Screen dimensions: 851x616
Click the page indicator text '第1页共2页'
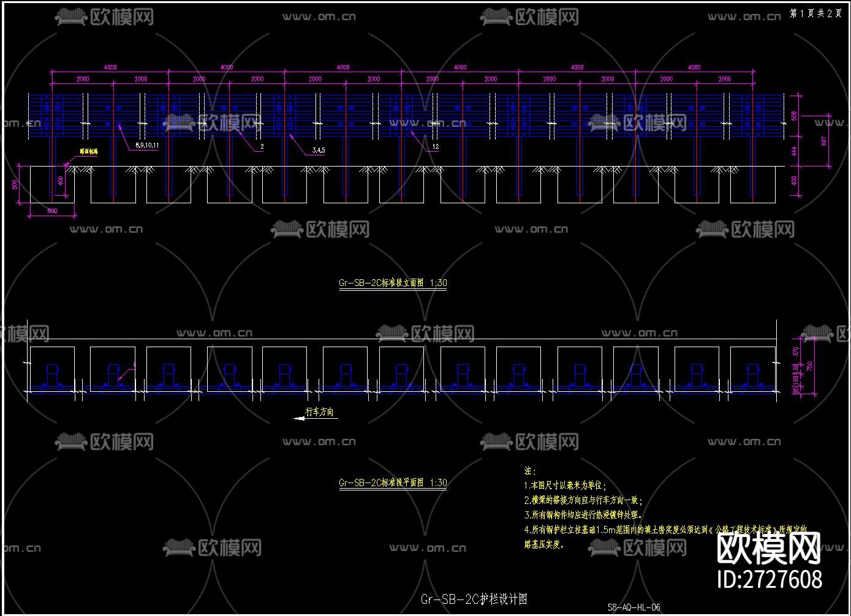(815, 13)
